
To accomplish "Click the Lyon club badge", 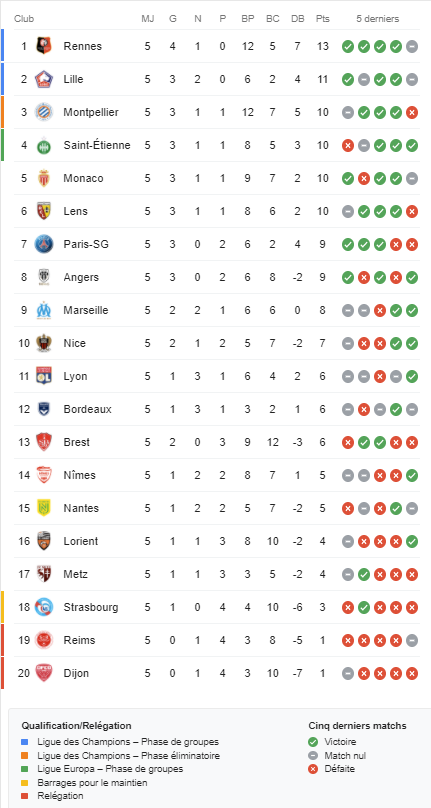I will pyautogui.click(x=44, y=376).
